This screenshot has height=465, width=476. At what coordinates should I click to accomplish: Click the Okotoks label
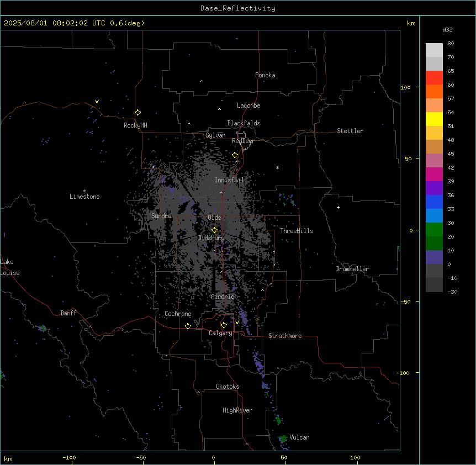coord(228,387)
